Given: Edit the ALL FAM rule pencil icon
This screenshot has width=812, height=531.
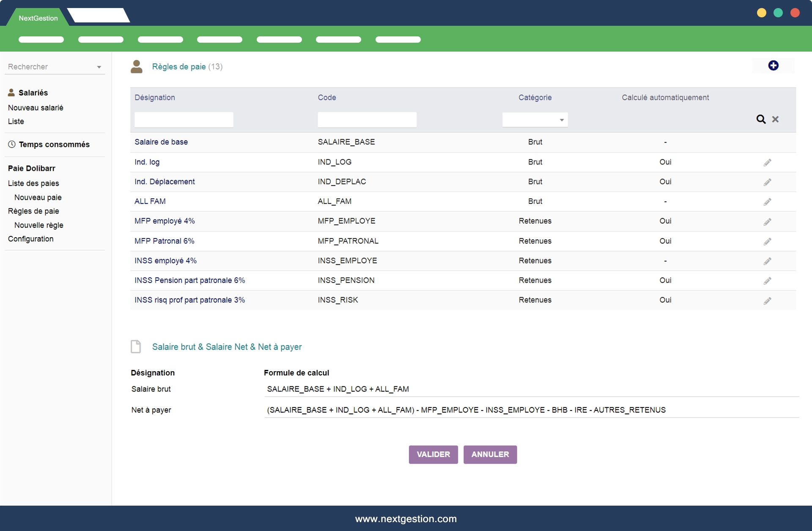Looking at the screenshot, I should [x=767, y=202].
